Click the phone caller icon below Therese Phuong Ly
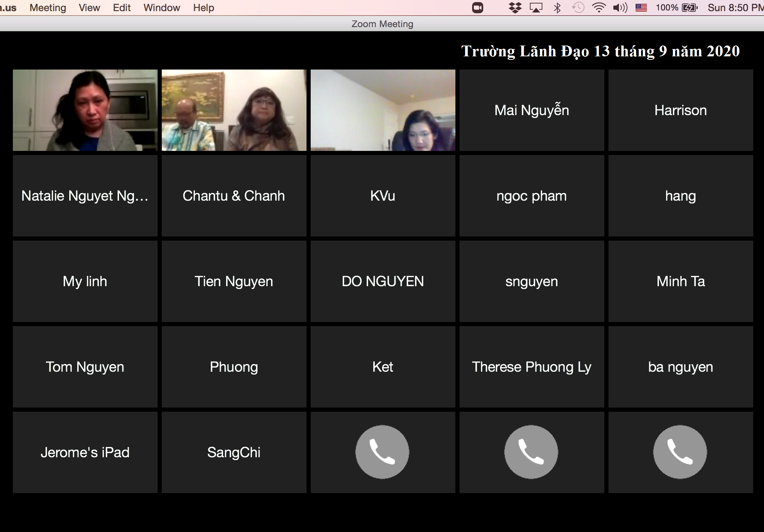 [531, 452]
